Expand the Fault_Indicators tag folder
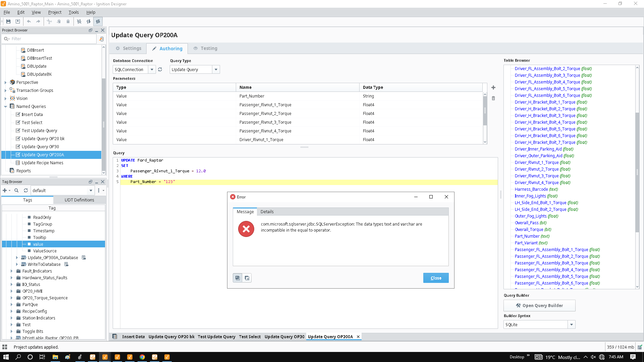 tap(11, 271)
